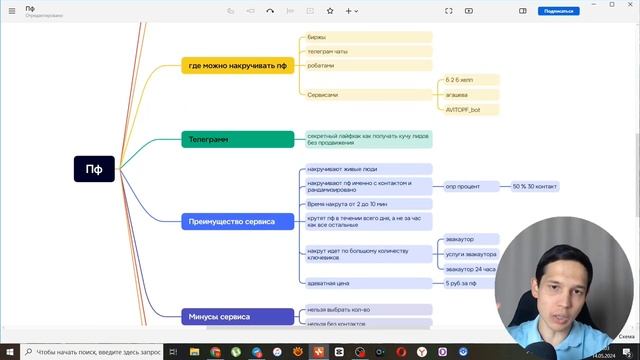Screen dimensions: 640x360
Task: Open the star marker tool
Action: [330, 11]
